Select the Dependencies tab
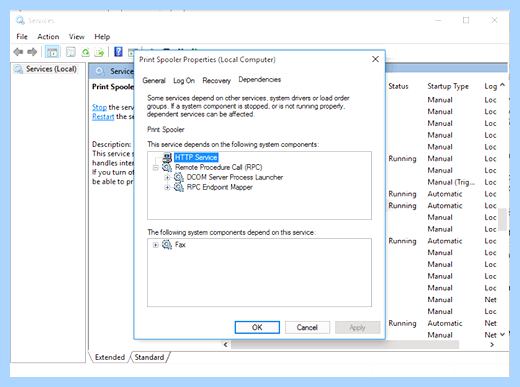 pyautogui.click(x=260, y=79)
